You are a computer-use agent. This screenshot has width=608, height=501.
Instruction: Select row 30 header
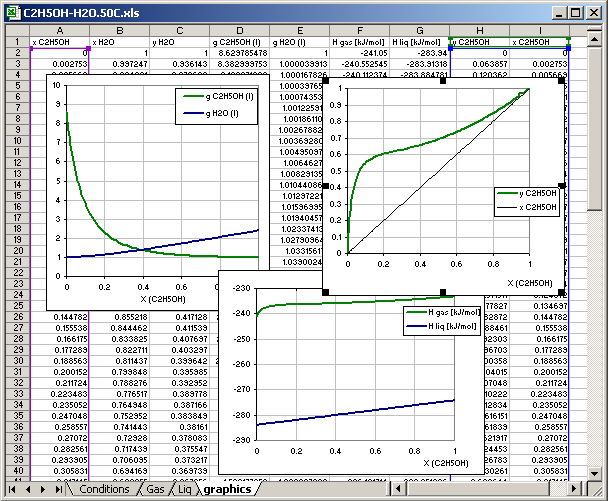coord(15,359)
